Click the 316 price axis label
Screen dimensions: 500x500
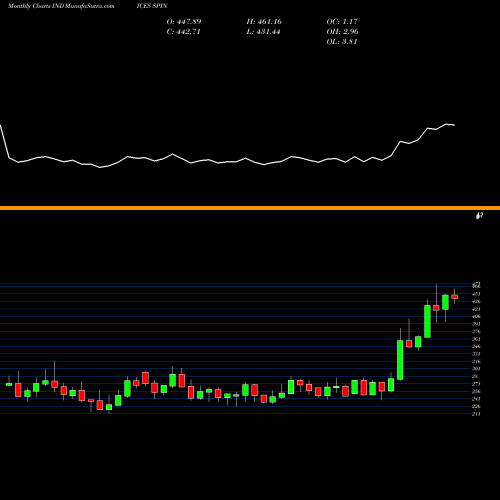pos(477,362)
